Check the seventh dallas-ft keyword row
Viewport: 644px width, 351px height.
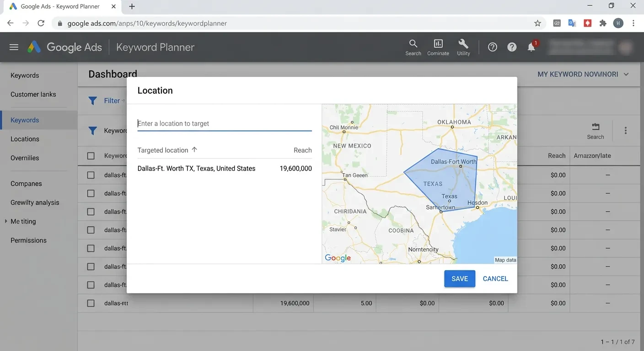[91, 285]
